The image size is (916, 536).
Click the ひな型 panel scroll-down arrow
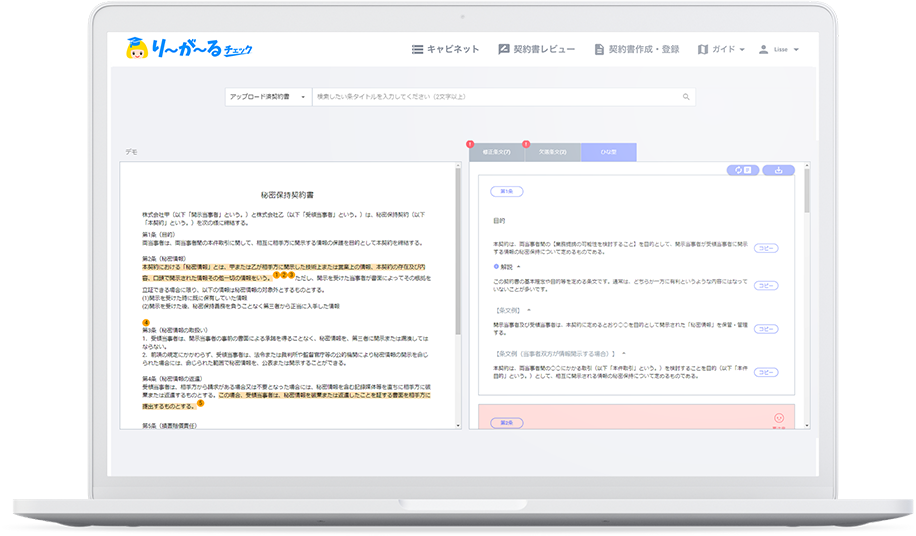[x=807, y=426]
